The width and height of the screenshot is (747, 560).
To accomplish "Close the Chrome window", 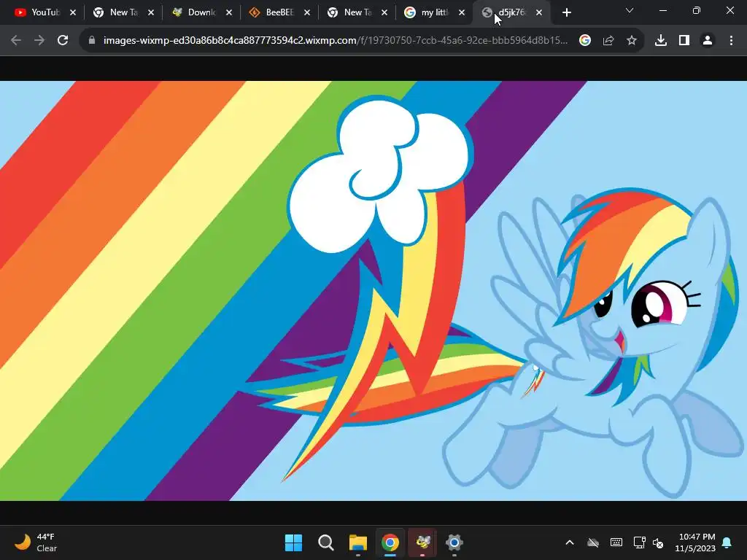I will click(729, 10).
